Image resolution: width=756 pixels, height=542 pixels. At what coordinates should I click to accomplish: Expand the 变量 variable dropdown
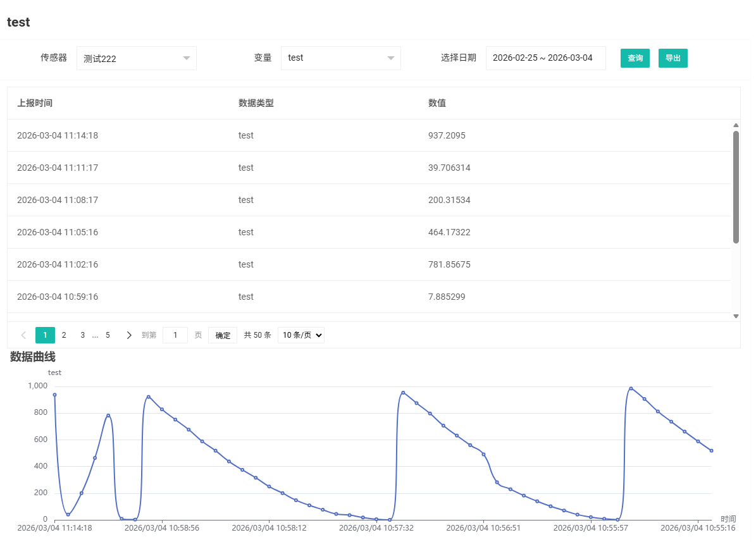point(340,58)
